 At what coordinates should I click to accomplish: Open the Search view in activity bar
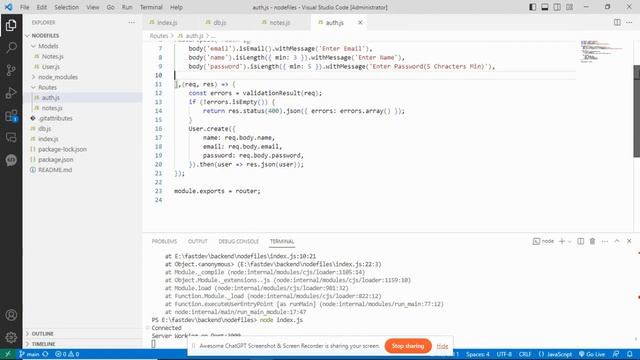[11, 47]
